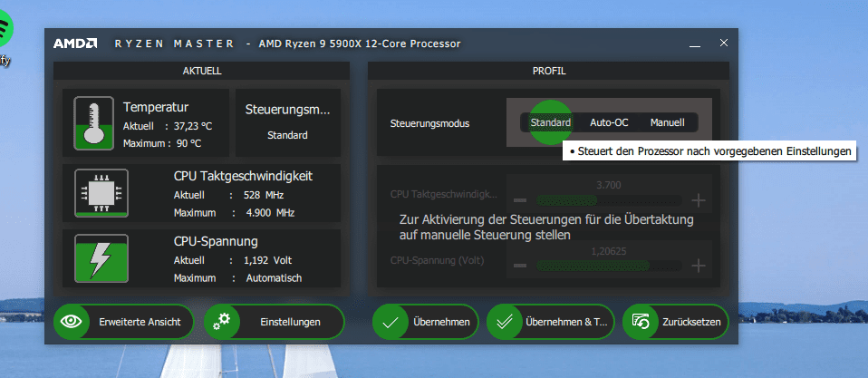Open Einstellungen settings
The image size is (868, 378).
(x=274, y=322)
